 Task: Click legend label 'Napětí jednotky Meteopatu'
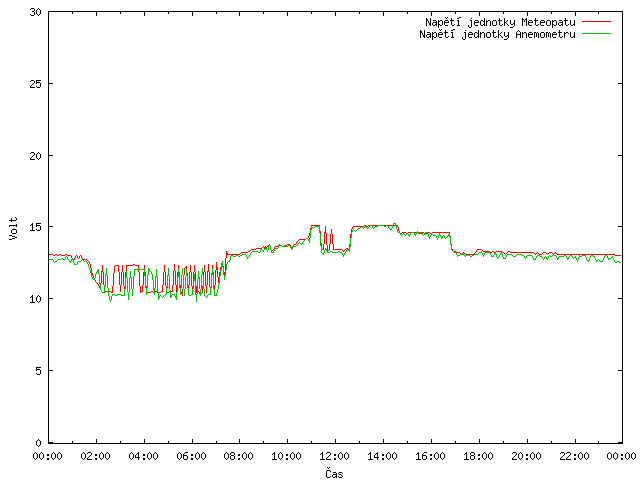[500, 22]
